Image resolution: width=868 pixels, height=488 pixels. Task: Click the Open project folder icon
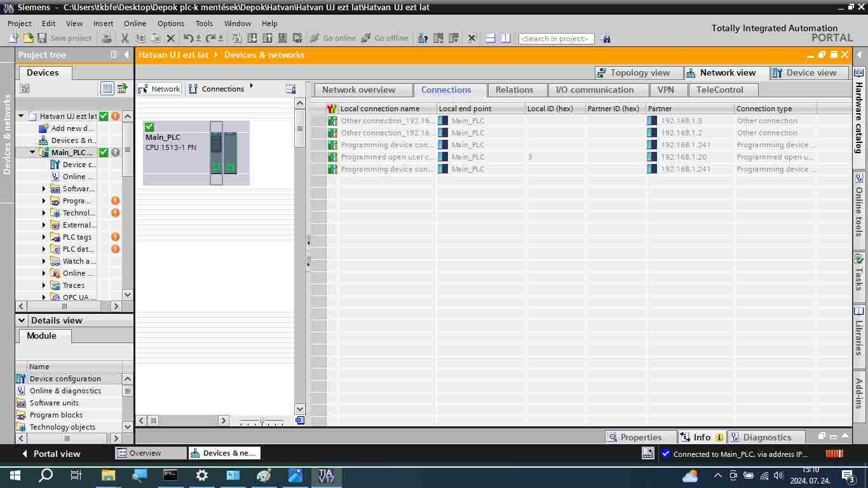point(28,38)
